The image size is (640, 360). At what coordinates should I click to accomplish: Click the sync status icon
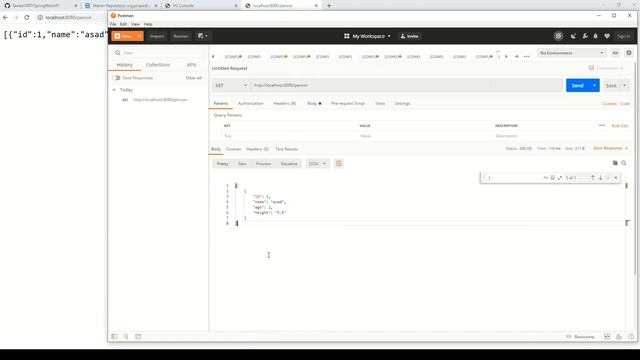(x=558, y=36)
